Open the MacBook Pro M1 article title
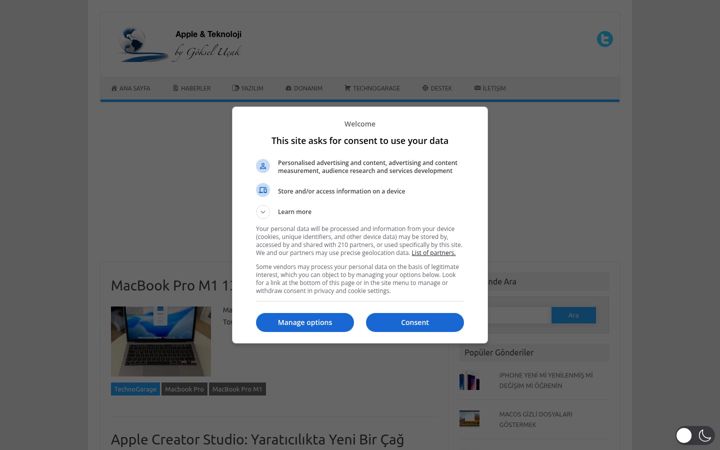 click(171, 286)
